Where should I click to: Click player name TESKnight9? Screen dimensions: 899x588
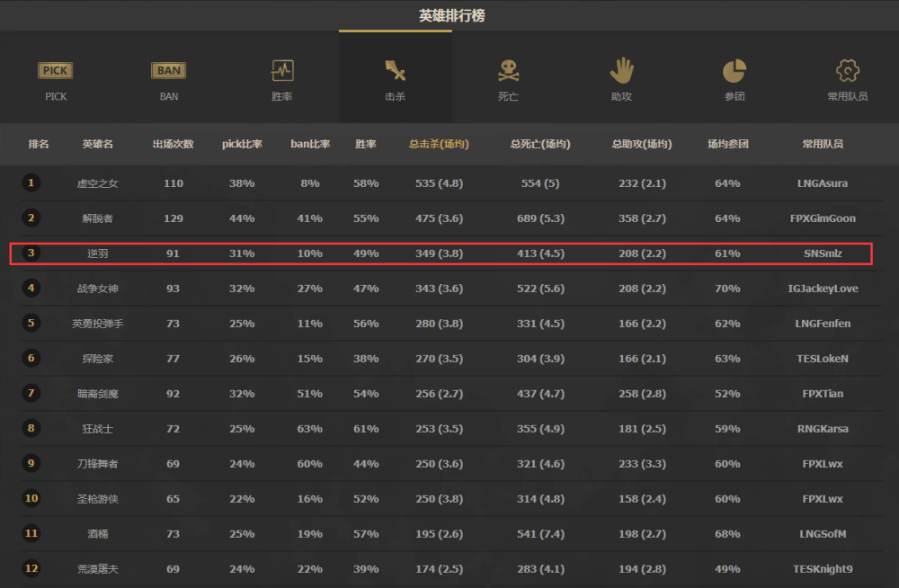(823, 568)
